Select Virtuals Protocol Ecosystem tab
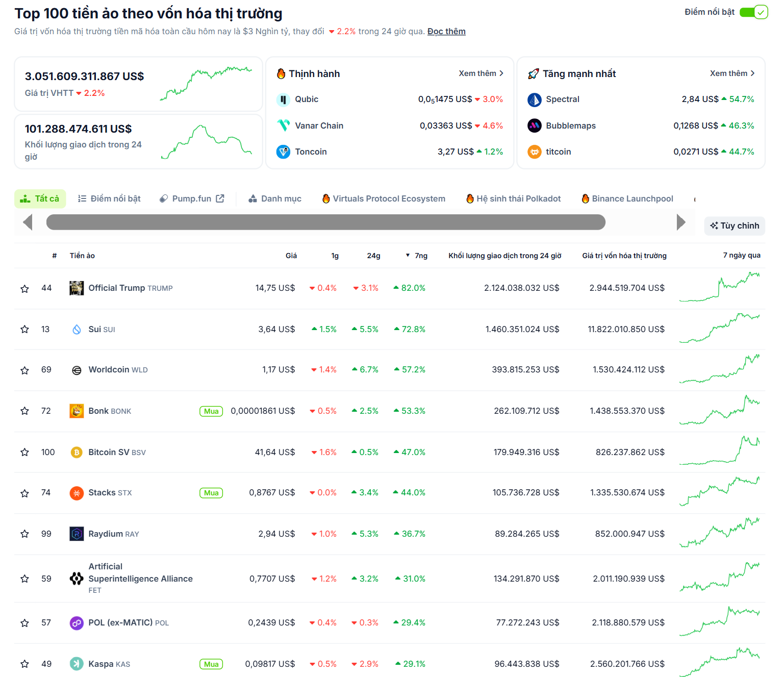784x677 pixels. click(384, 198)
